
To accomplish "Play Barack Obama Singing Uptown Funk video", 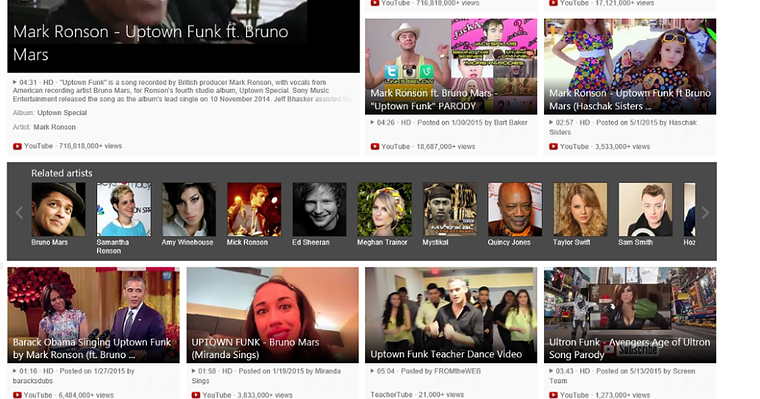I will [x=94, y=315].
